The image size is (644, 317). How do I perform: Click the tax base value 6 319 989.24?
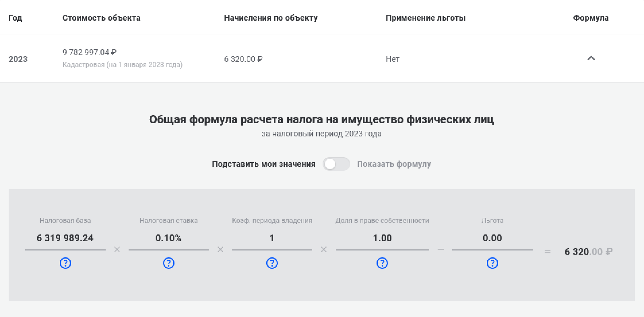click(x=65, y=238)
